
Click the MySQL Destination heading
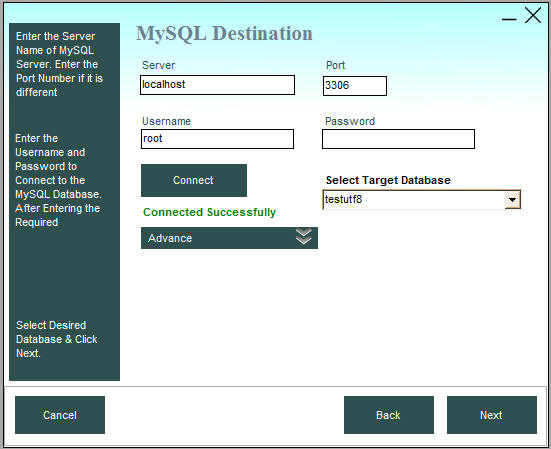224,34
